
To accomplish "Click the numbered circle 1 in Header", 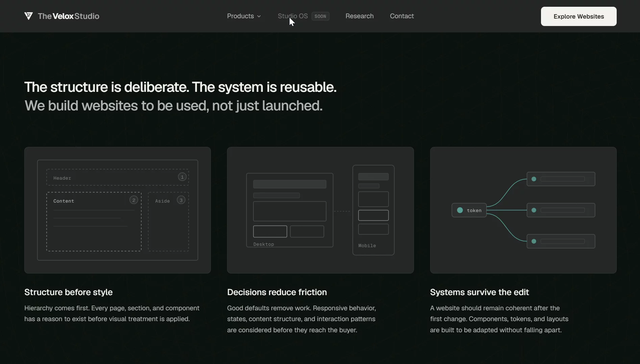I will (182, 177).
